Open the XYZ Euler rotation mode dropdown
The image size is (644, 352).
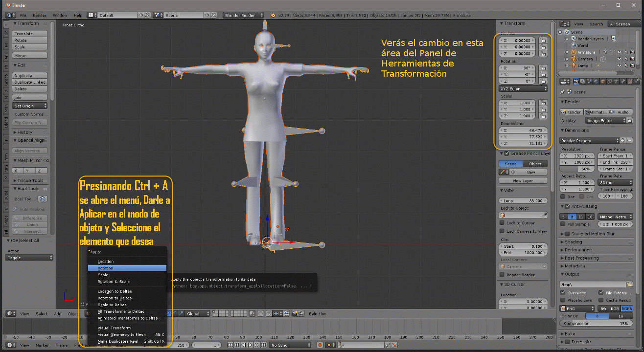523,89
